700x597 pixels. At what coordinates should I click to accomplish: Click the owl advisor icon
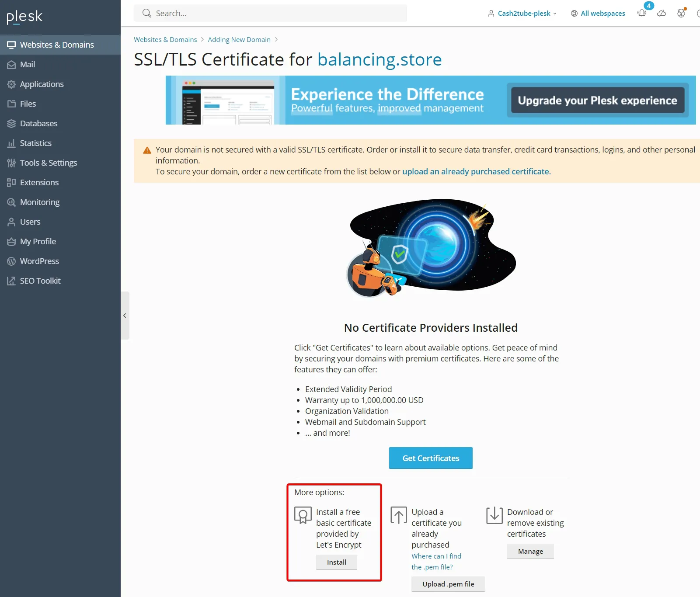point(681,13)
